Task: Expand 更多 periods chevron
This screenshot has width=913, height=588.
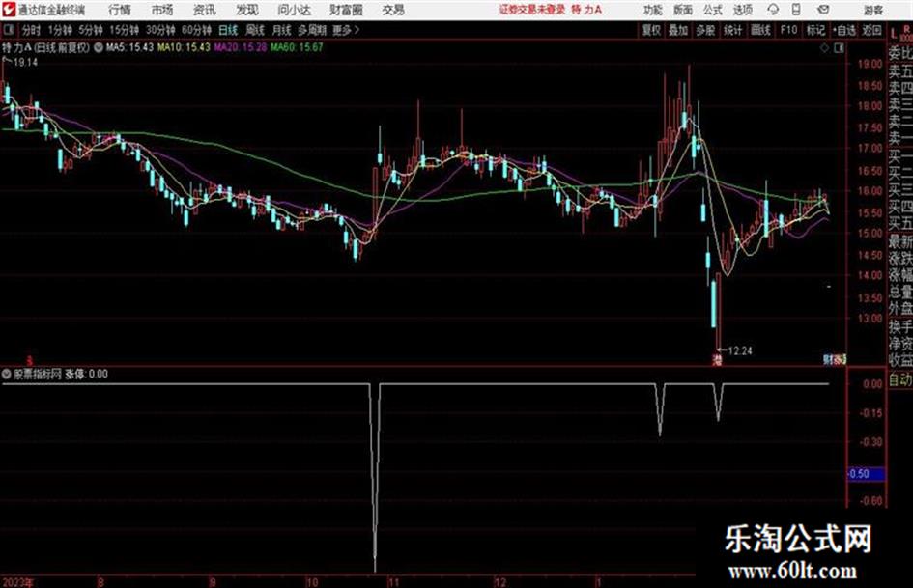Action: (346, 30)
